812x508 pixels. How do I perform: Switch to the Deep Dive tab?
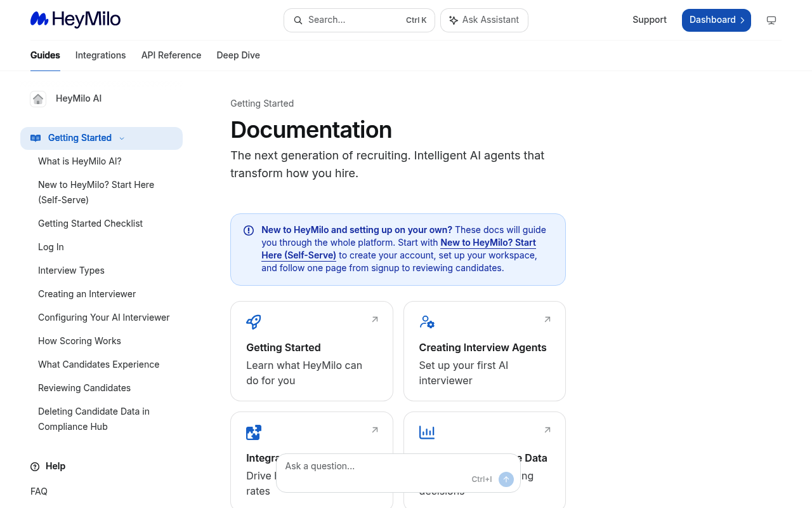(238, 55)
